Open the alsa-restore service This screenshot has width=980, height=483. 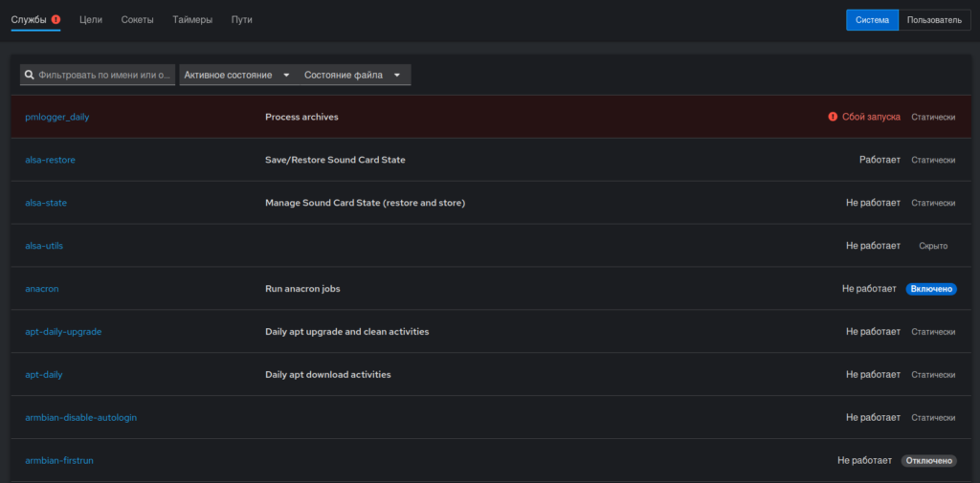[50, 160]
